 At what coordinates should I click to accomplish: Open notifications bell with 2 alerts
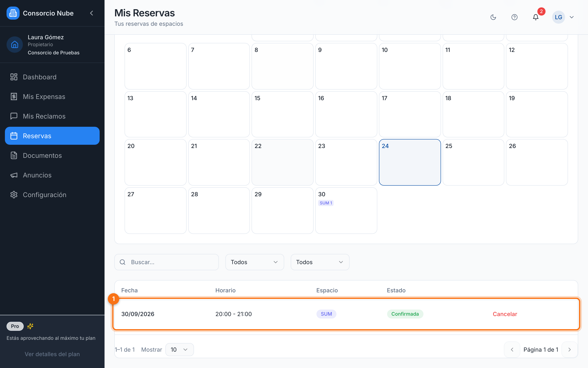(536, 17)
